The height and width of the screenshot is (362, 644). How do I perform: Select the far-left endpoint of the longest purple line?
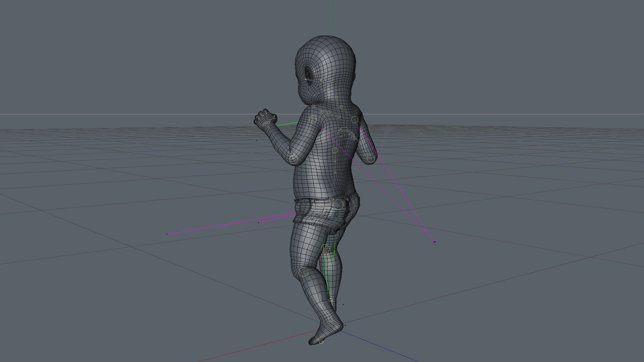click(x=167, y=234)
